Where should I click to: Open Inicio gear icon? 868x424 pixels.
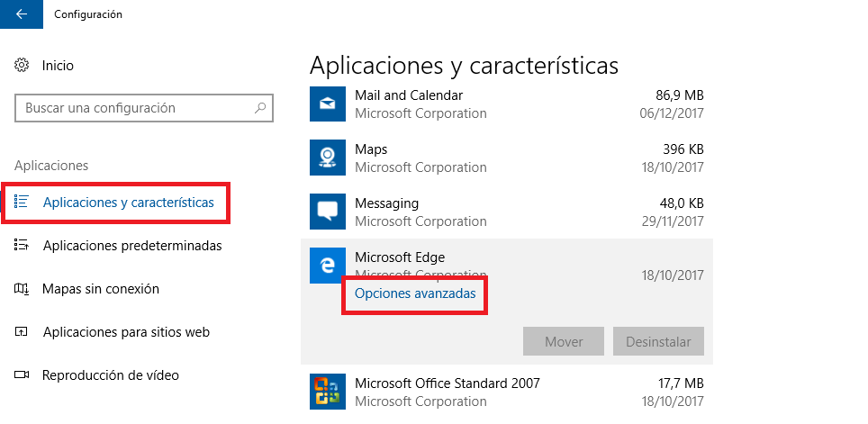(22, 66)
